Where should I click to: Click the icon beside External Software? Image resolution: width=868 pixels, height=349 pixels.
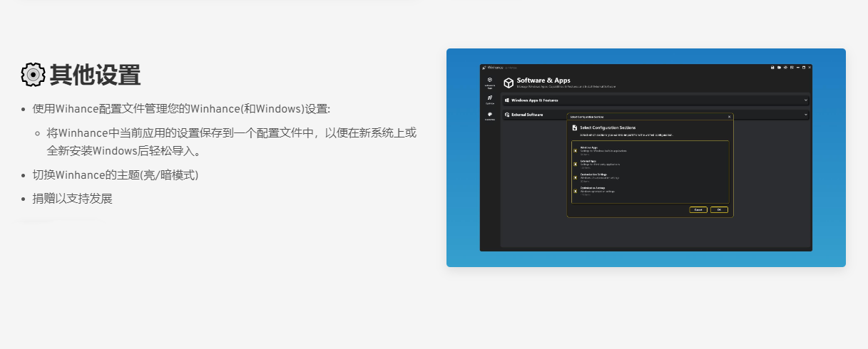pos(507,115)
